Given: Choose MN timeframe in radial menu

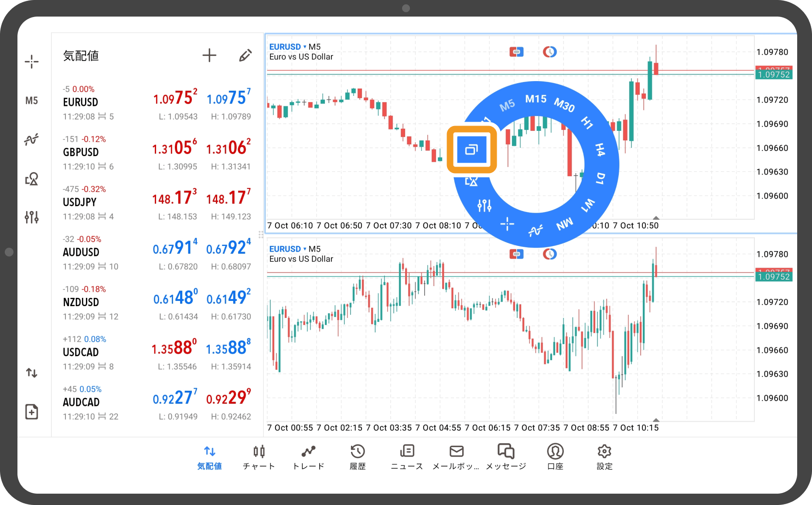Looking at the screenshot, I should click(565, 225).
